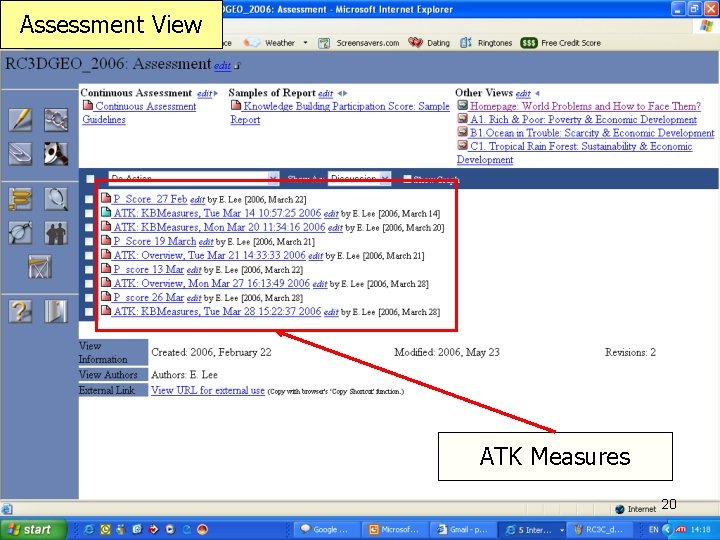Click the arrow beside Other Views edit

click(x=537, y=93)
